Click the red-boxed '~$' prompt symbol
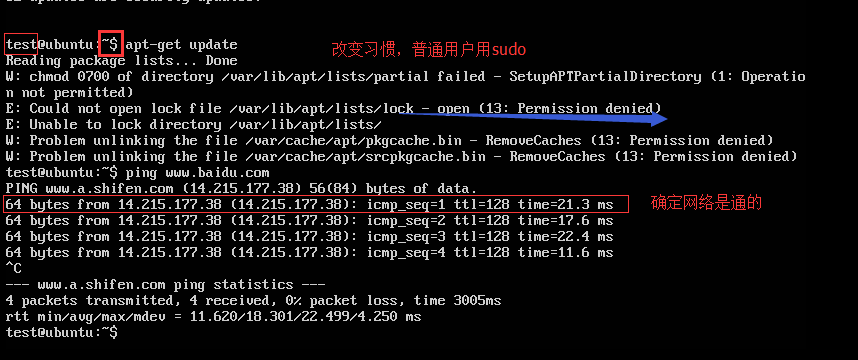This screenshot has width=858, height=360. (111, 44)
